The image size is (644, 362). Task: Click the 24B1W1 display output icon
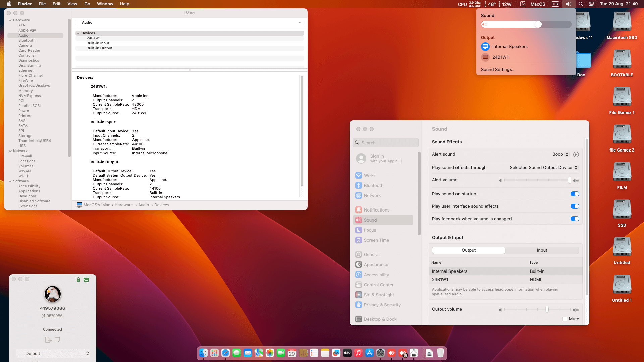(x=485, y=57)
